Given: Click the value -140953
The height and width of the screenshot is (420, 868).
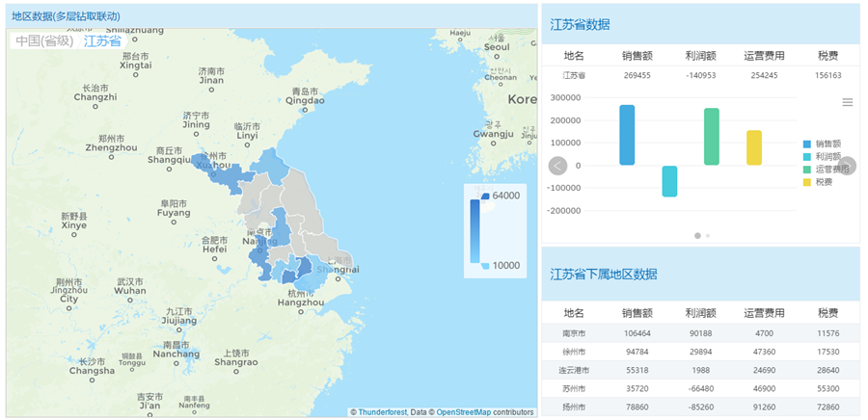Looking at the screenshot, I should pyautogui.click(x=700, y=75).
